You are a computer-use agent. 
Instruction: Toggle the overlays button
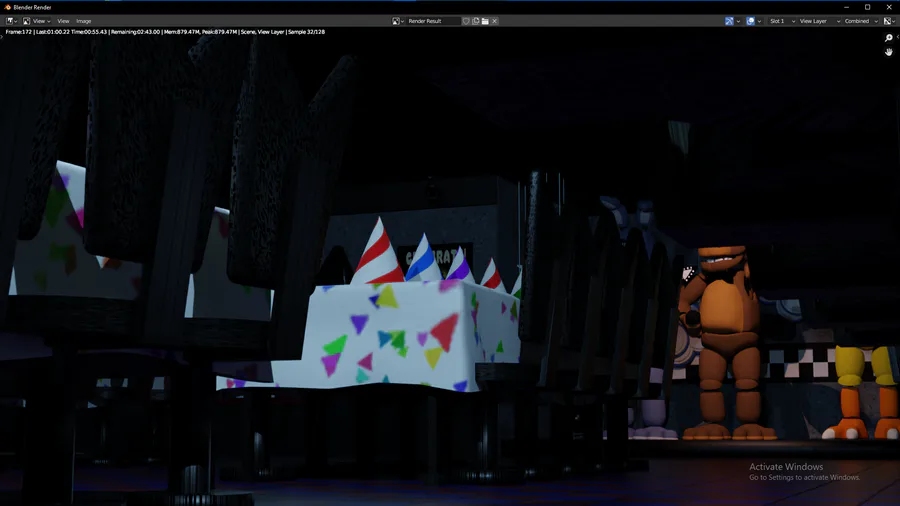click(750, 21)
